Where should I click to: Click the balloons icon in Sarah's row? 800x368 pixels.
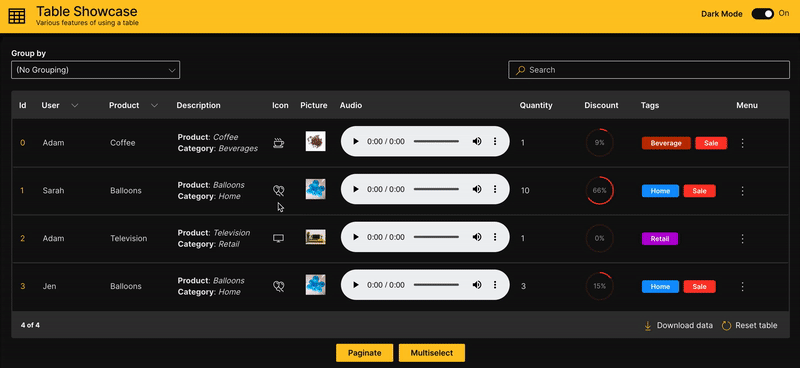click(x=279, y=190)
